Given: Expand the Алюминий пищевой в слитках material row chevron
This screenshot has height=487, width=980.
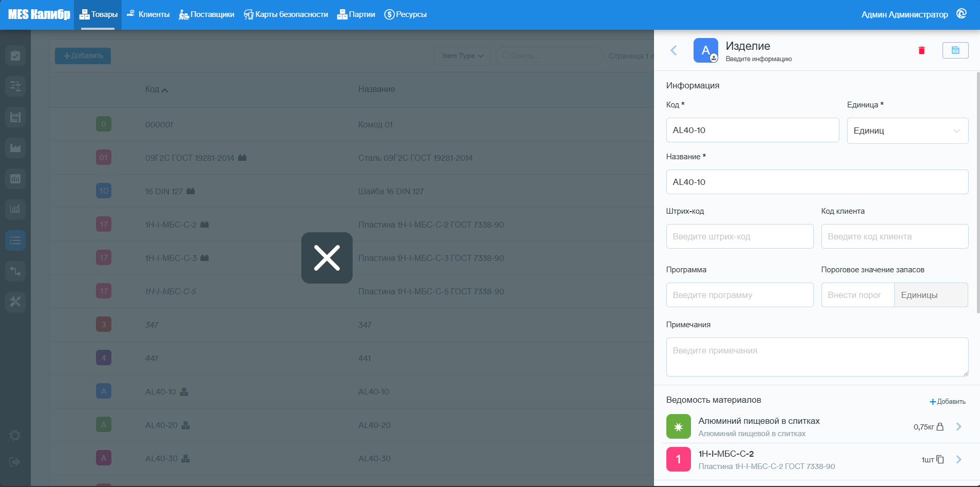Looking at the screenshot, I should 958,426.
